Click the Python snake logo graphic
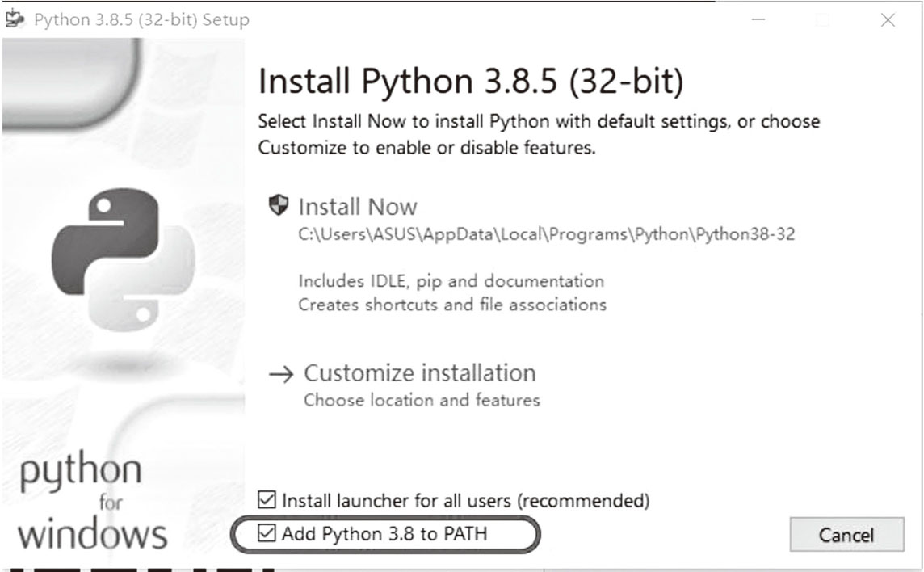 tap(123, 259)
